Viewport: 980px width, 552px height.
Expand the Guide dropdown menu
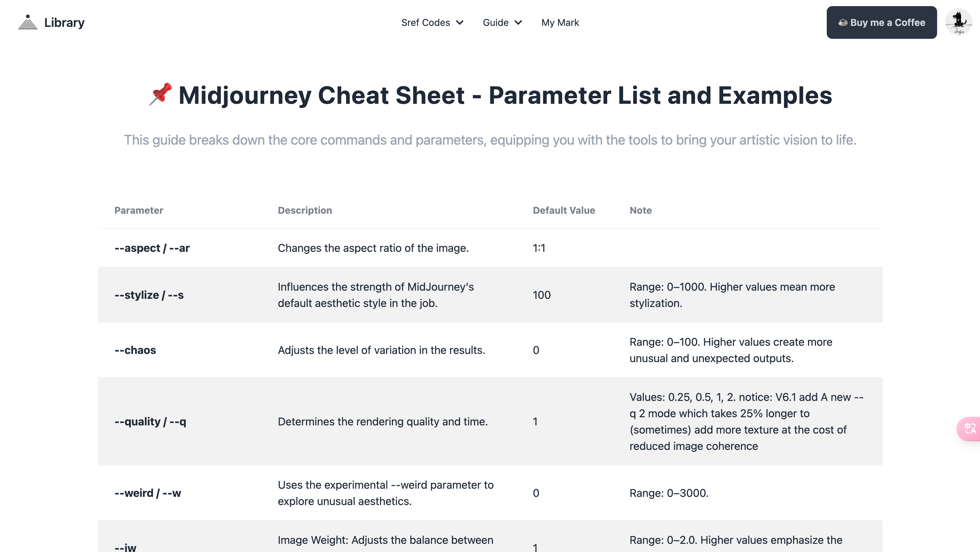pos(495,22)
